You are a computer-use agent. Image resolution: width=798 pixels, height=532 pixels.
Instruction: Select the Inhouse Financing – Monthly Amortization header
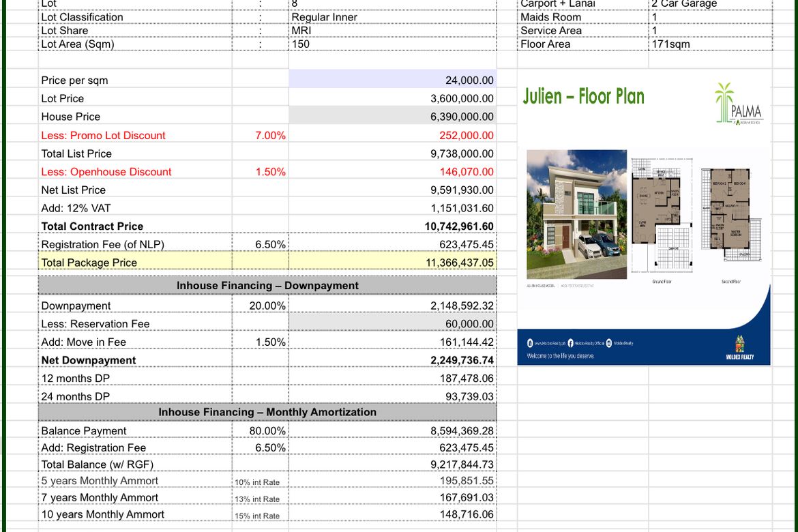[267, 413]
